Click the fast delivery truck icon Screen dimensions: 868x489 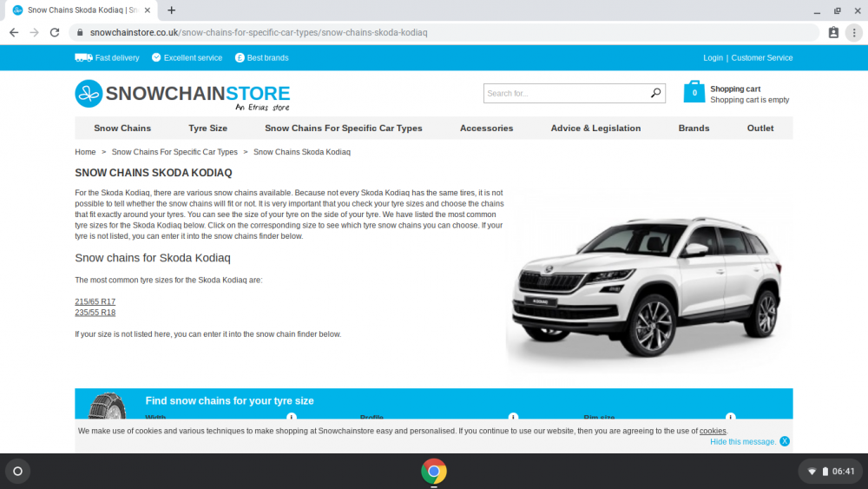tap(83, 57)
